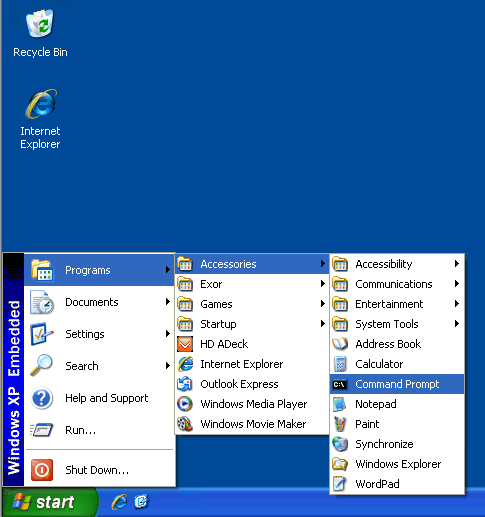Click the Paint brushes icon
This screenshot has height=517, width=485.
click(x=340, y=424)
